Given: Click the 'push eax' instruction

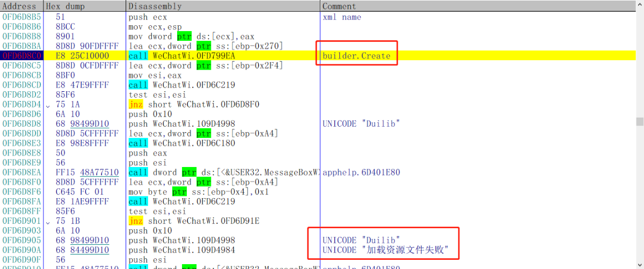Looking at the screenshot, I should (148, 153).
